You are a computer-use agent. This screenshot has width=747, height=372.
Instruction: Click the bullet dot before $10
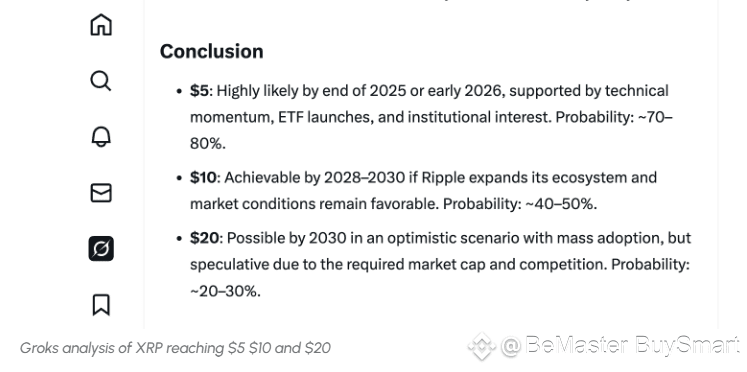click(179, 178)
